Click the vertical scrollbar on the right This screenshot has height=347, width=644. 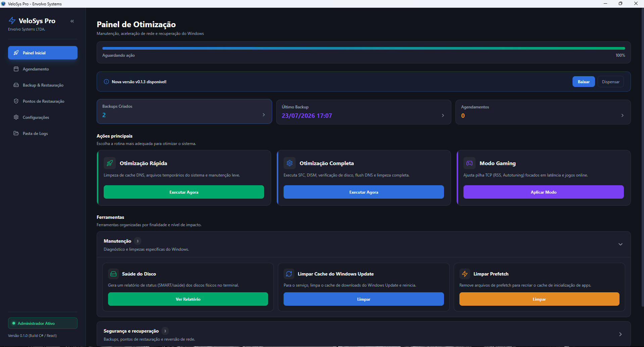click(642, 158)
